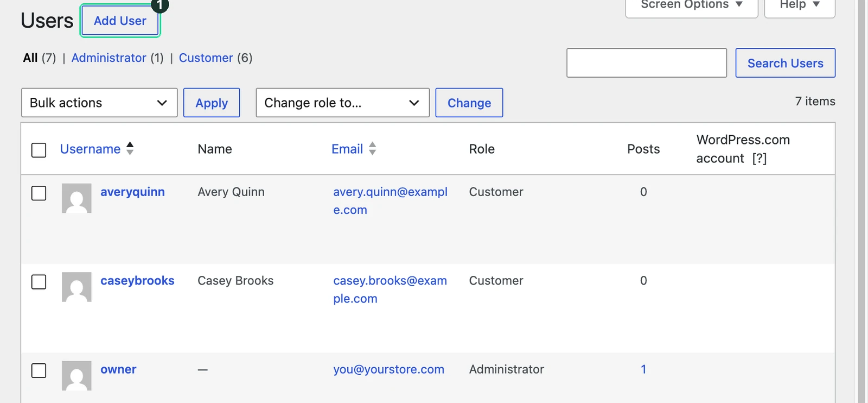The width and height of the screenshot is (868, 403).
Task: Focus the user search field
Action: click(x=647, y=63)
